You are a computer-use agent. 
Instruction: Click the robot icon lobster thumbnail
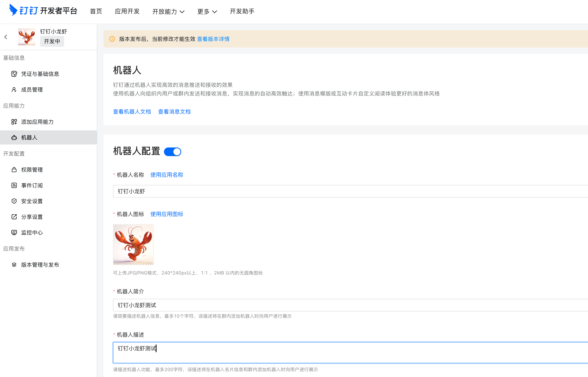coord(133,244)
